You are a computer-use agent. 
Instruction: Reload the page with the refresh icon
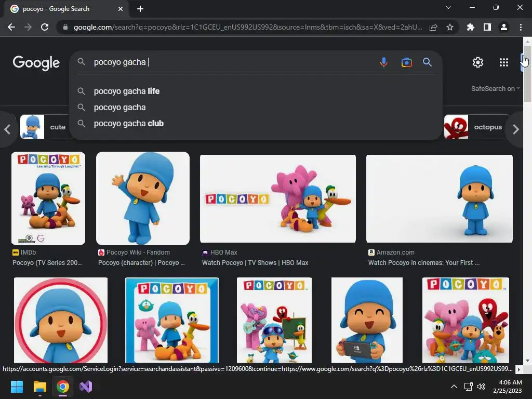[45, 27]
